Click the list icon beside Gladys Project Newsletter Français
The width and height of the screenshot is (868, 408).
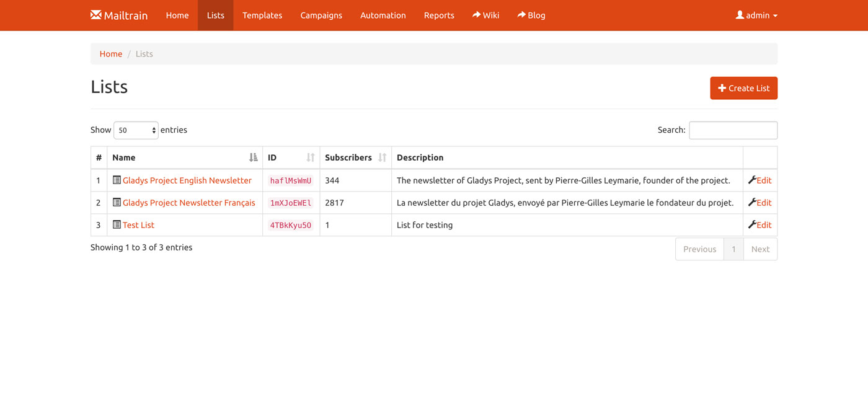click(x=117, y=202)
